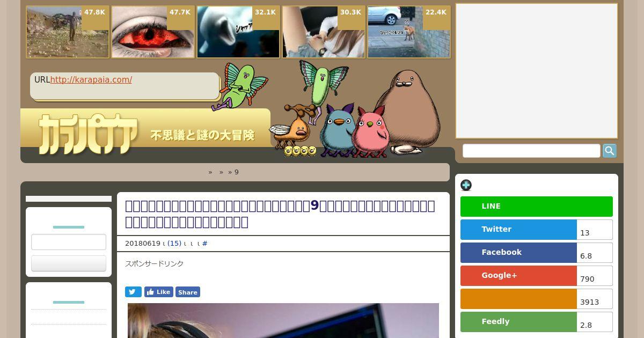The width and height of the screenshot is (644, 338).
Task: Click the pink bird mascot character
Action: [x=370, y=131]
